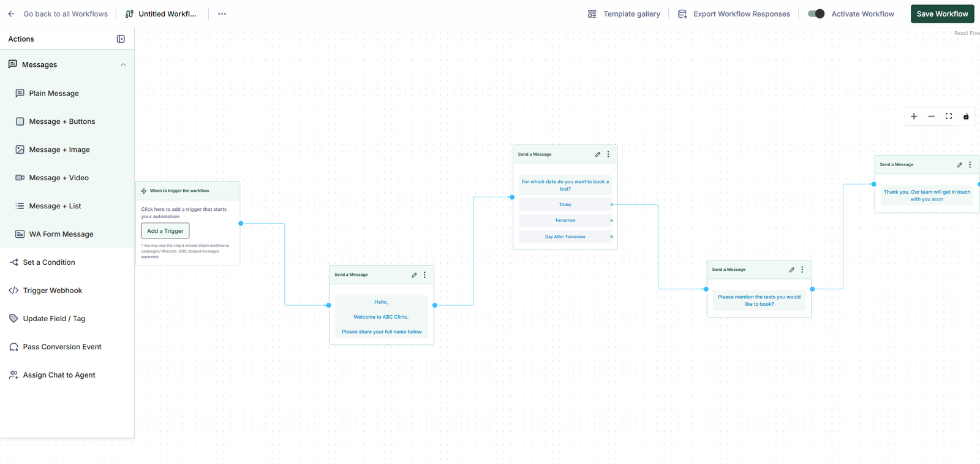Click the Save Workflow button
The image size is (980, 464).
[942, 14]
